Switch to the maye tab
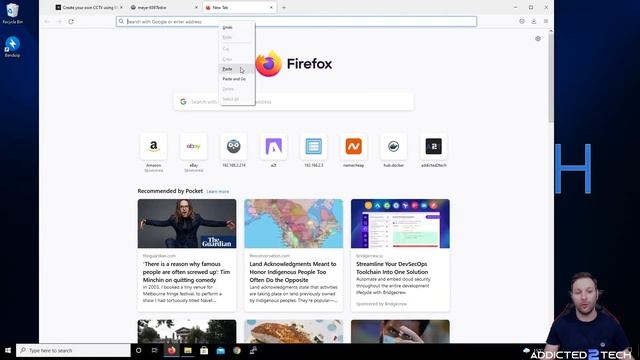The image size is (640, 360). coord(164,7)
